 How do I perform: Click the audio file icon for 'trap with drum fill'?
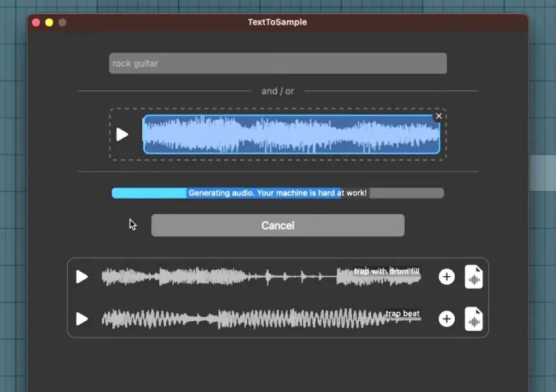pos(474,277)
